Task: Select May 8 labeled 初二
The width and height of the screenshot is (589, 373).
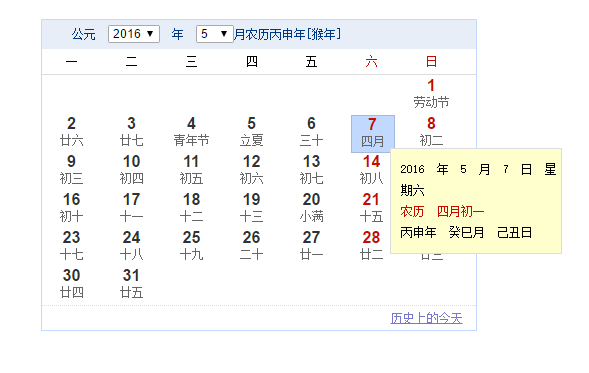Action: [x=431, y=132]
